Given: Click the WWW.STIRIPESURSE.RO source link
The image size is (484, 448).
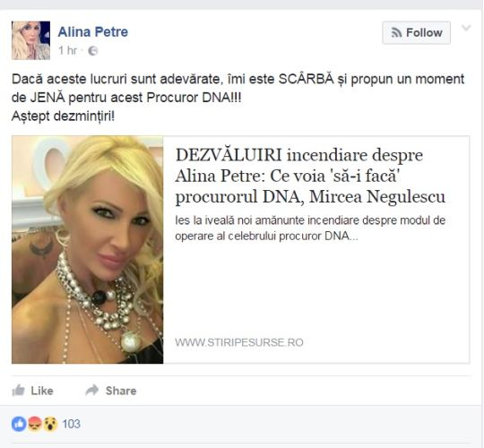Looking at the screenshot, I should [x=239, y=342].
